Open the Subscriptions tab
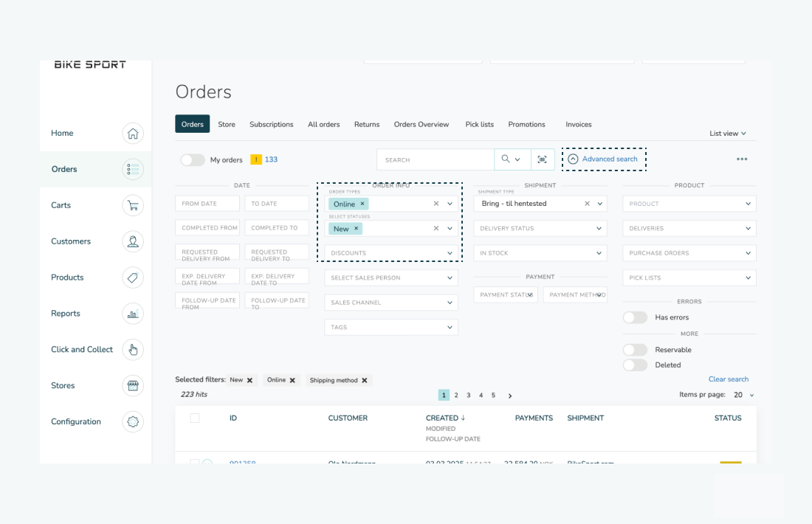The height and width of the screenshot is (524, 812). [x=272, y=124]
